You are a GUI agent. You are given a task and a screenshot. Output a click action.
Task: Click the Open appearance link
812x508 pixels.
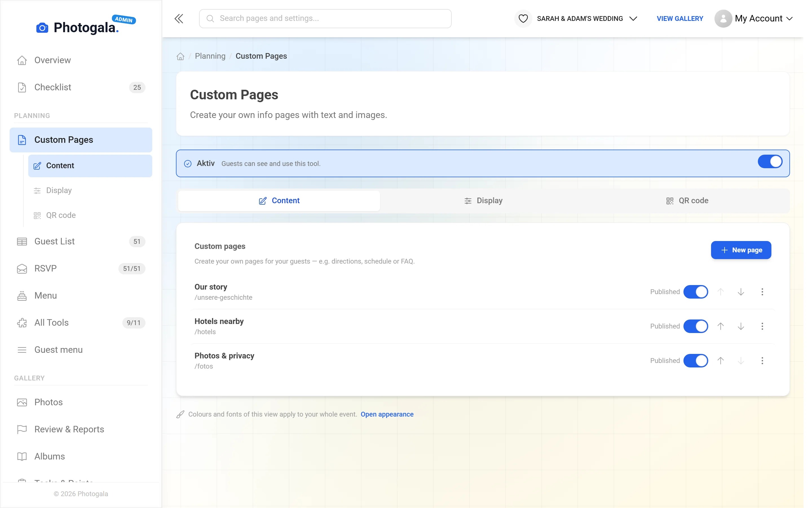click(387, 414)
